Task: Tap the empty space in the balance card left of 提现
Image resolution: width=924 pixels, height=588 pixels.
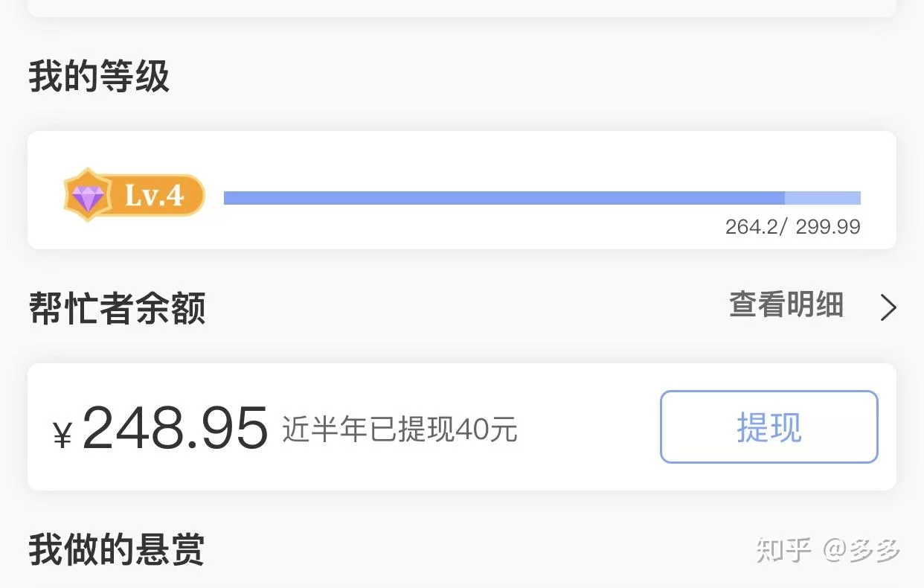Action: (588, 427)
